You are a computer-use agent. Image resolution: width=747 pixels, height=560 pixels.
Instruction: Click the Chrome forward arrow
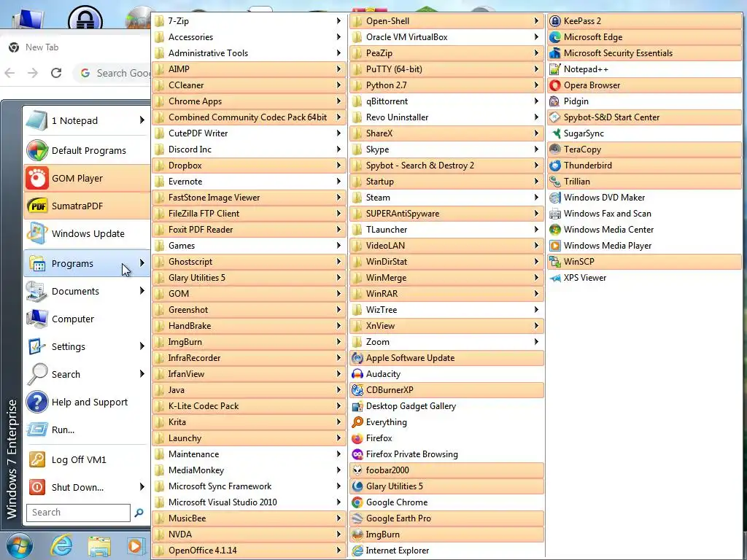[33, 73]
